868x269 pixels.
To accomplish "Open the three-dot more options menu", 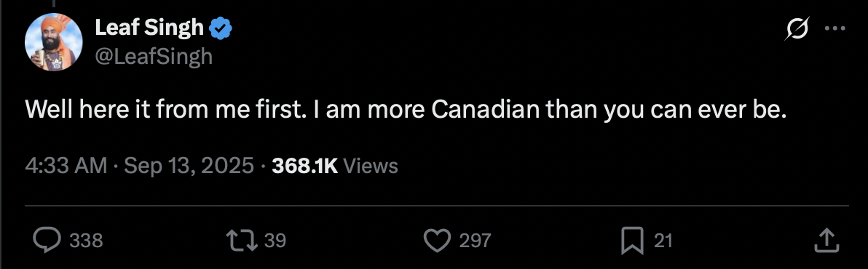I will click(x=835, y=29).
